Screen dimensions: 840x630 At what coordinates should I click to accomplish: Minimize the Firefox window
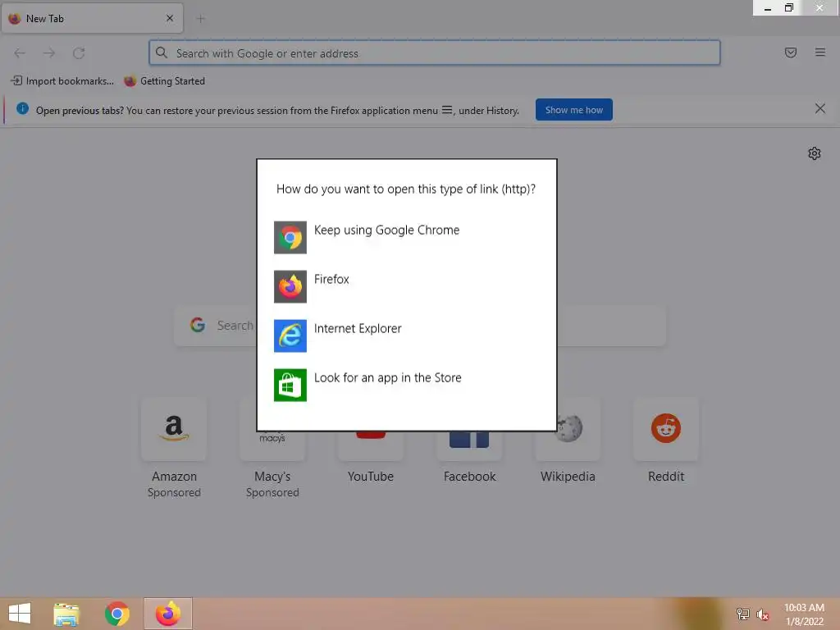point(767,8)
